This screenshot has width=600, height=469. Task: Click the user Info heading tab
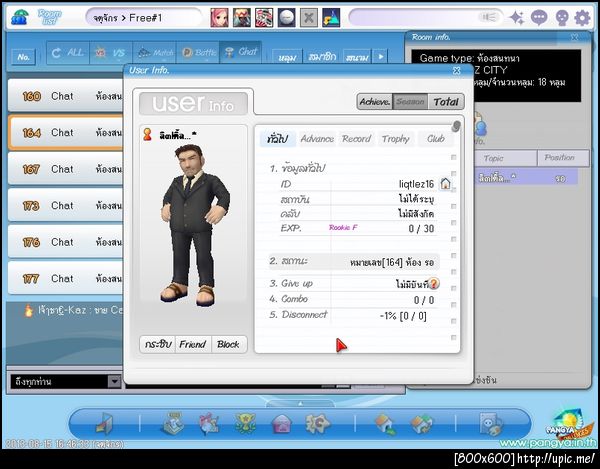click(193, 103)
